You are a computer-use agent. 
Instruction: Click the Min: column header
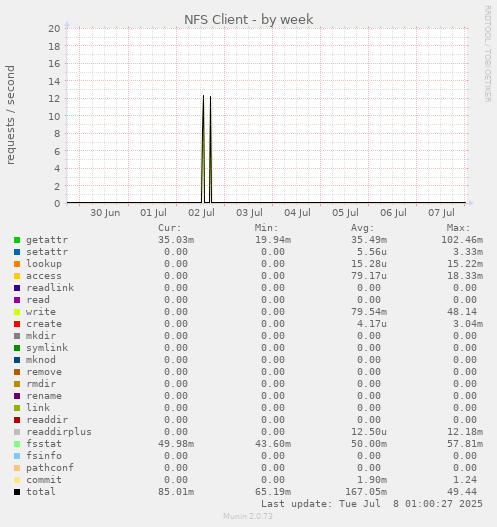(266, 228)
